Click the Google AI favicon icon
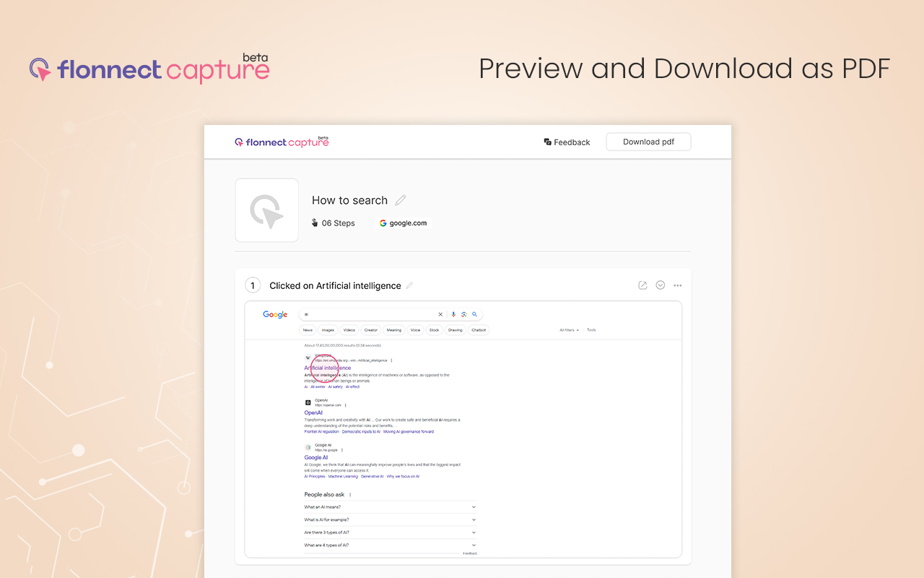 308,447
